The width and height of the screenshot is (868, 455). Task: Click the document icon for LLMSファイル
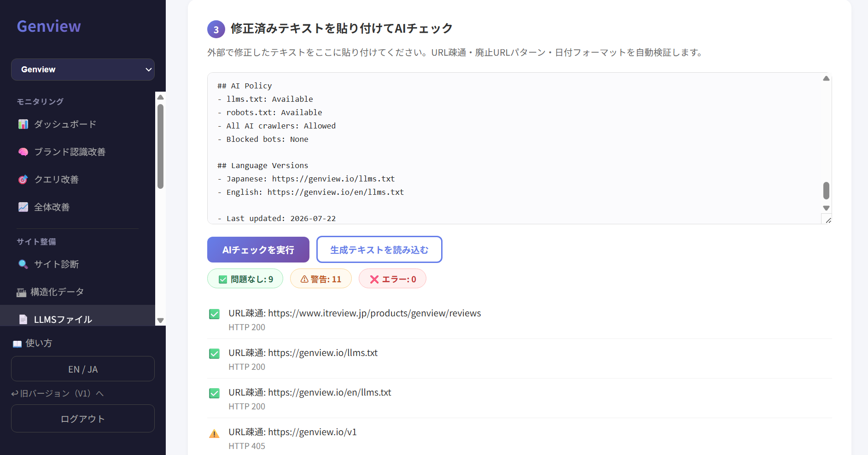click(x=23, y=319)
